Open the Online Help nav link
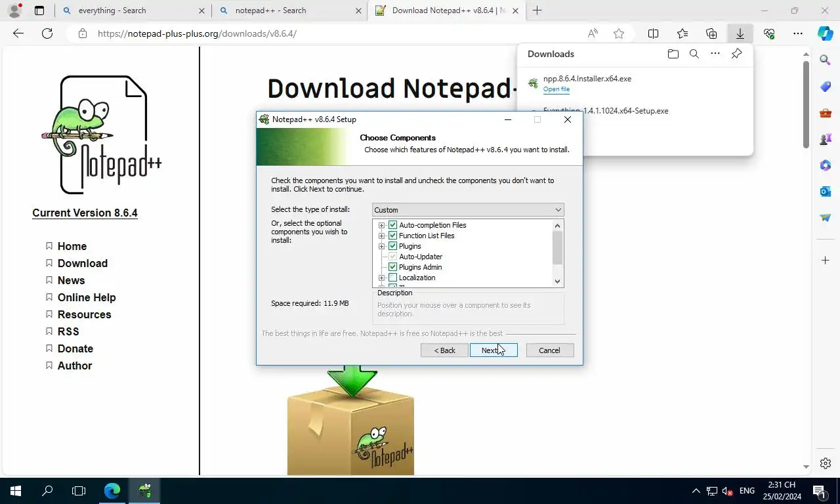Screen dimensions: 840x504 coord(87,297)
